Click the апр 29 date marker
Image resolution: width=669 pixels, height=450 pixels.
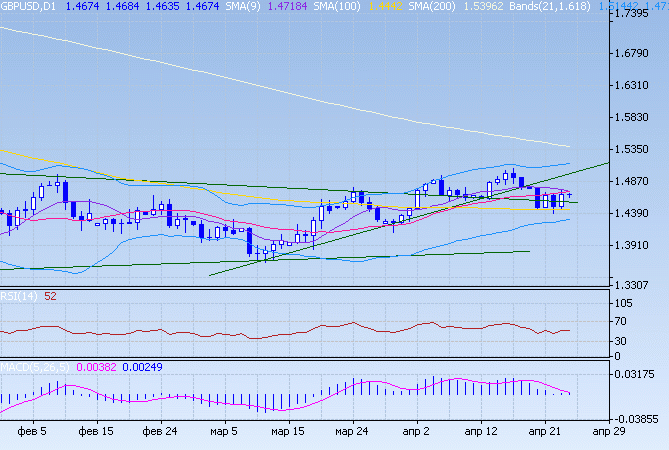(608, 431)
